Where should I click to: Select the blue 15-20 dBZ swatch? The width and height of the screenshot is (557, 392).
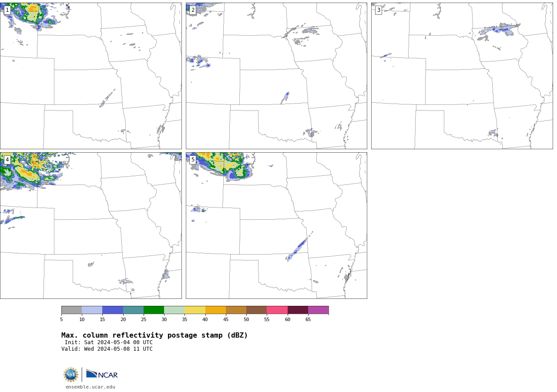113,310
